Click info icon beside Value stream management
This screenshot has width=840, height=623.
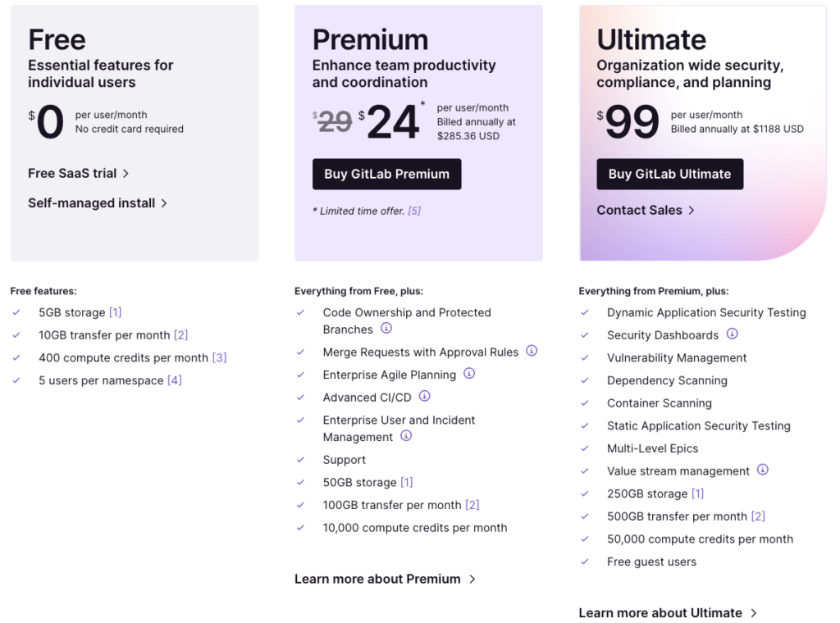coord(762,470)
